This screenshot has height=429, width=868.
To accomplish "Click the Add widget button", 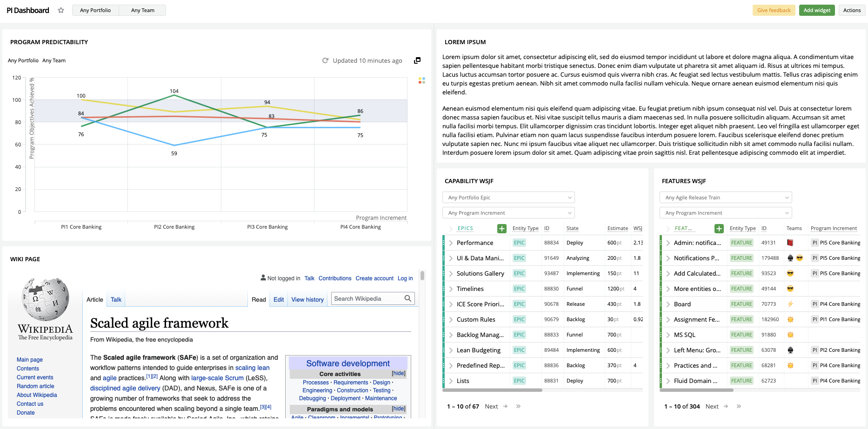I will [817, 10].
